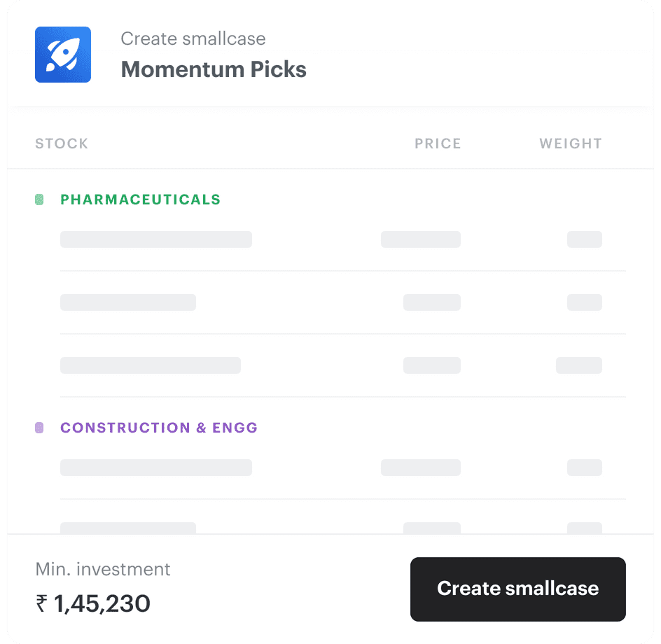
Task: Click the Min. investment amount ₹1,45,230
Action: click(x=92, y=603)
